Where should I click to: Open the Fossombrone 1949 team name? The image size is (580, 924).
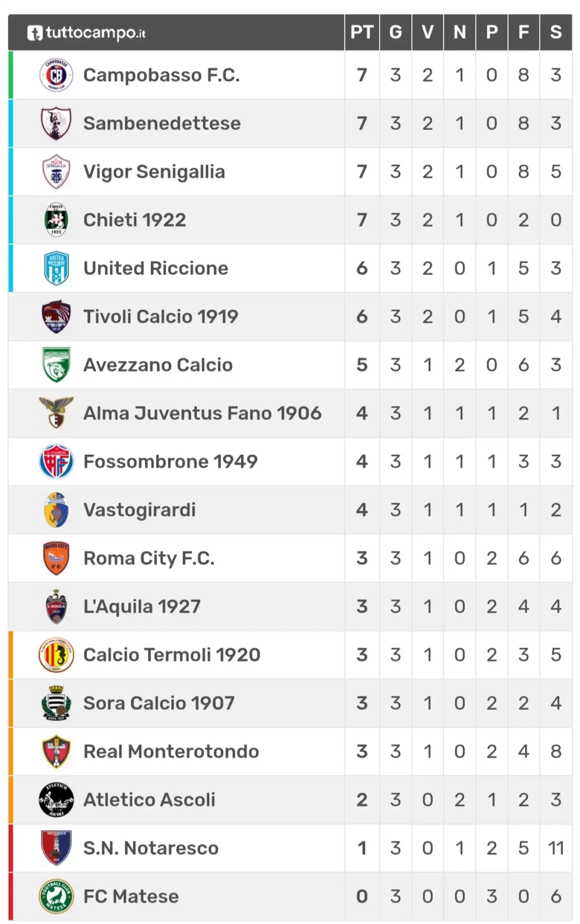tap(170, 462)
